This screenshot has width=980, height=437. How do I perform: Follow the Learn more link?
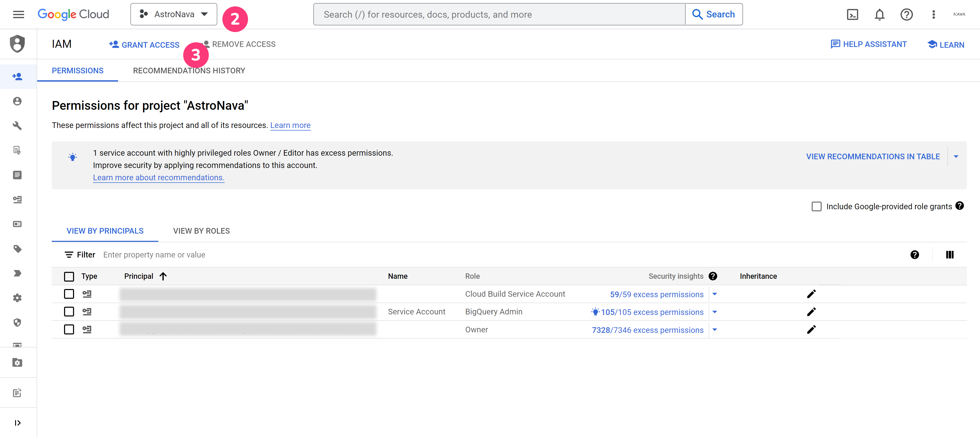(290, 125)
